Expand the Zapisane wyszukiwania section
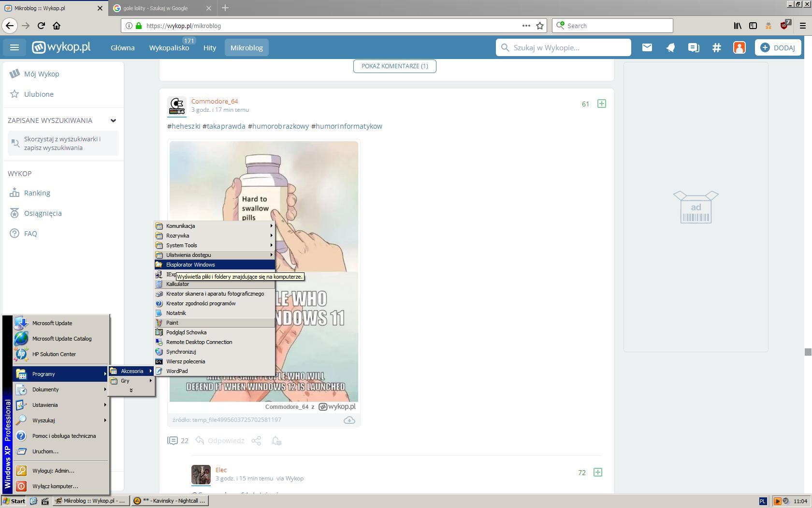The width and height of the screenshot is (812, 508). [x=113, y=120]
